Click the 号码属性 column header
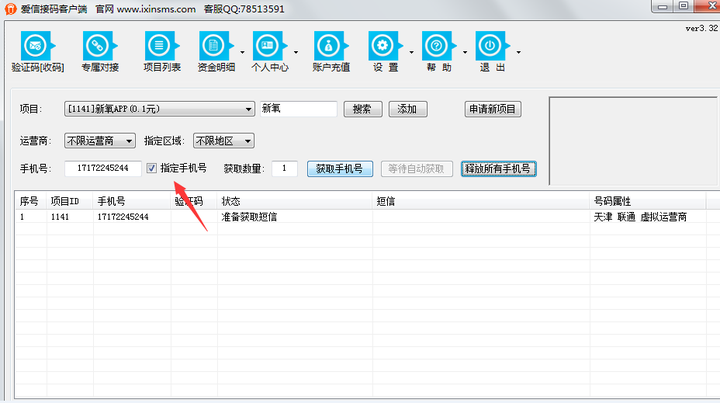This screenshot has width=720, height=403. click(648, 201)
